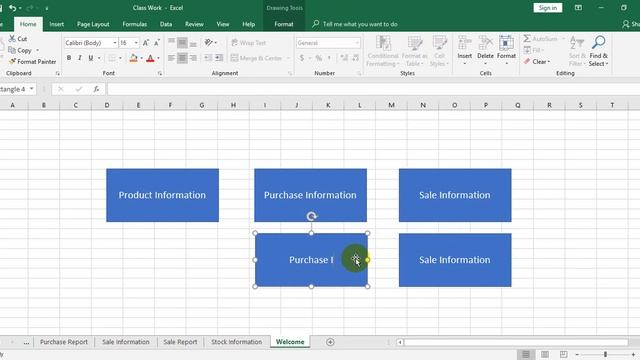Click the Format cells icon
The height and width of the screenshot is (360, 640).
[506, 43]
